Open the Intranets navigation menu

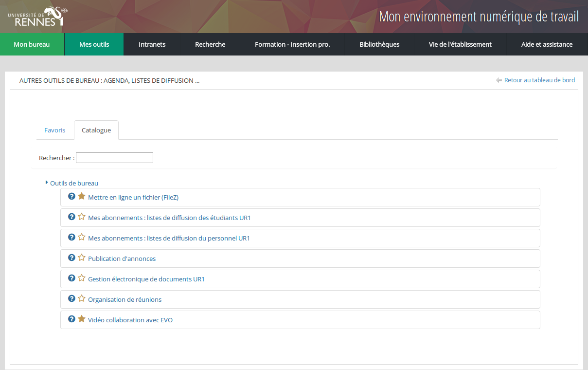(152, 44)
